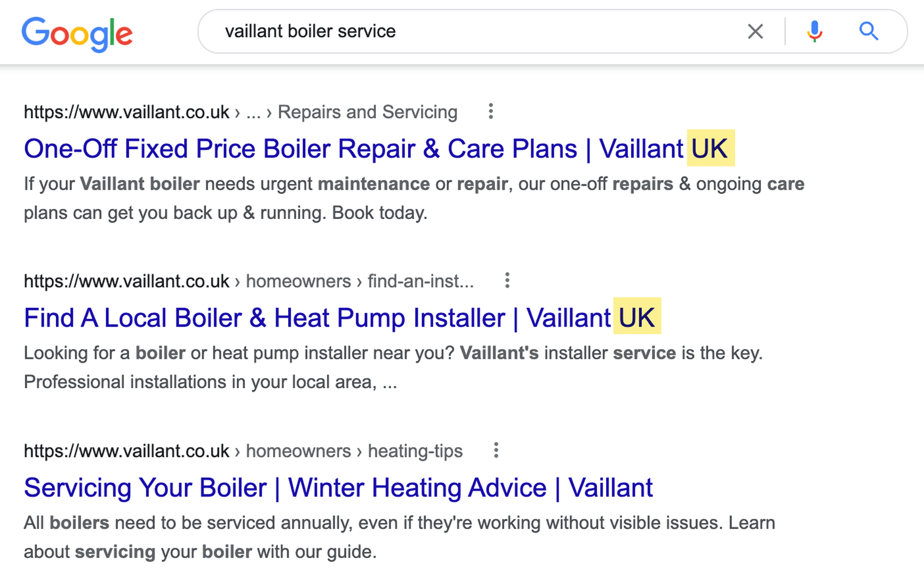Click the Google logo
This screenshot has width=924, height=580.
point(77,35)
